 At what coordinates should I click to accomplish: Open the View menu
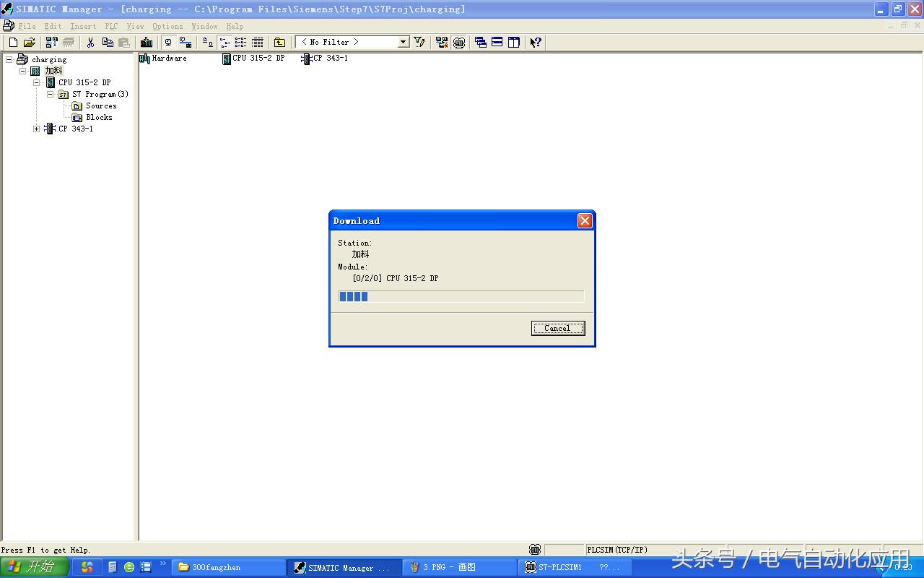coord(135,26)
